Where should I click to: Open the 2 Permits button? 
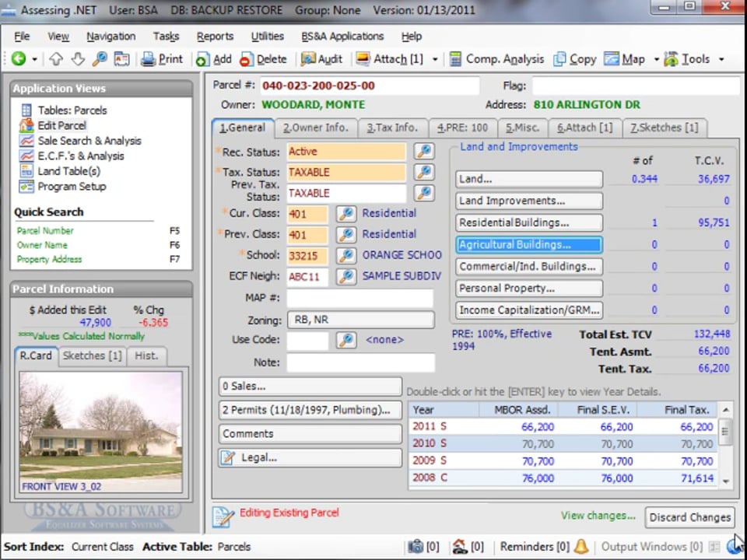(x=310, y=410)
